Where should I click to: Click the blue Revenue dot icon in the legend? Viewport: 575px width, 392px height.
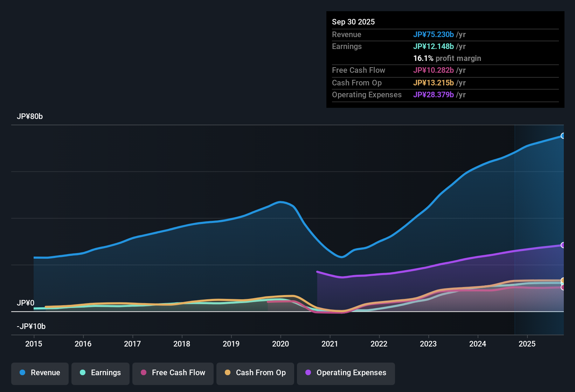click(22, 373)
